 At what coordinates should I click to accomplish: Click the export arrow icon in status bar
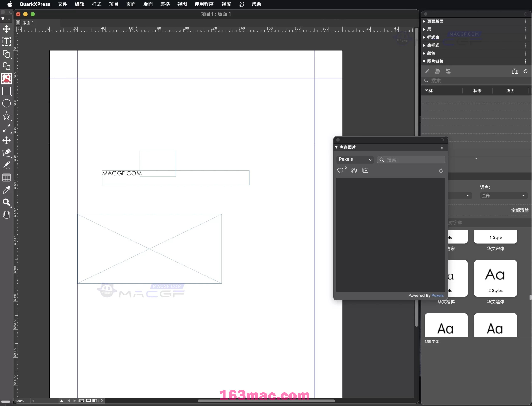[x=102, y=401]
